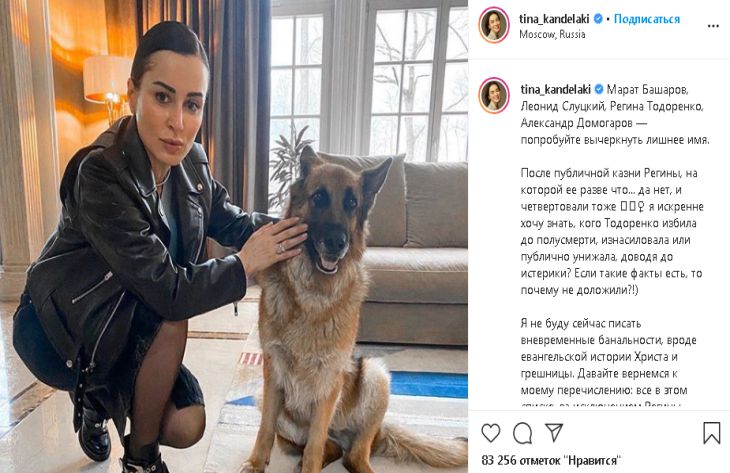Click the beige sofa in the photo

click(x=412, y=251)
